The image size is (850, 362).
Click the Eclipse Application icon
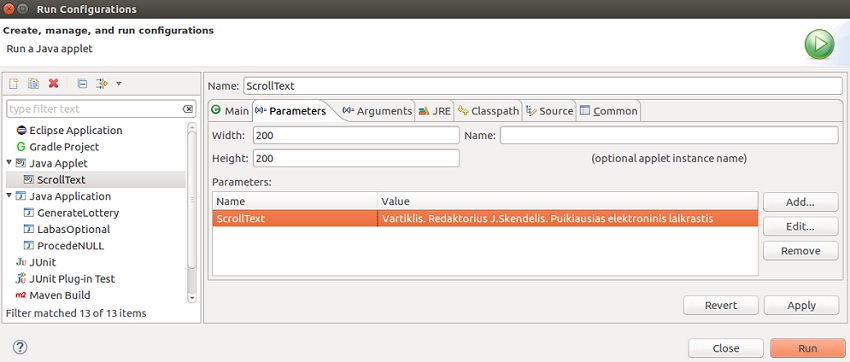pos(21,130)
